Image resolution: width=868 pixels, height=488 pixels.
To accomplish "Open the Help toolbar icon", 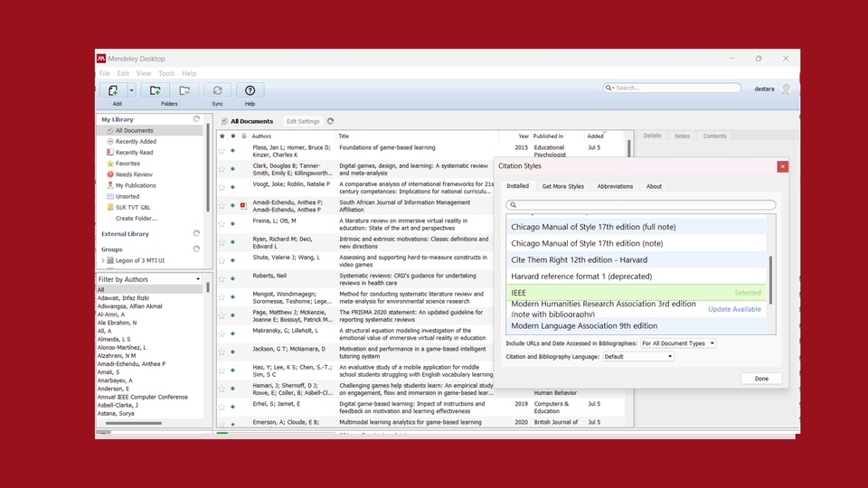I will click(250, 90).
